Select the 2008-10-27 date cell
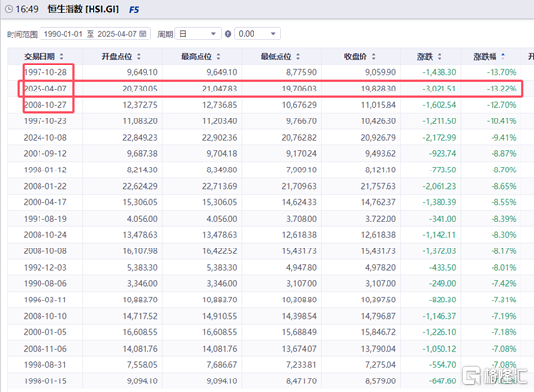This screenshot has height=392, width=534. [x=45, y=105]
